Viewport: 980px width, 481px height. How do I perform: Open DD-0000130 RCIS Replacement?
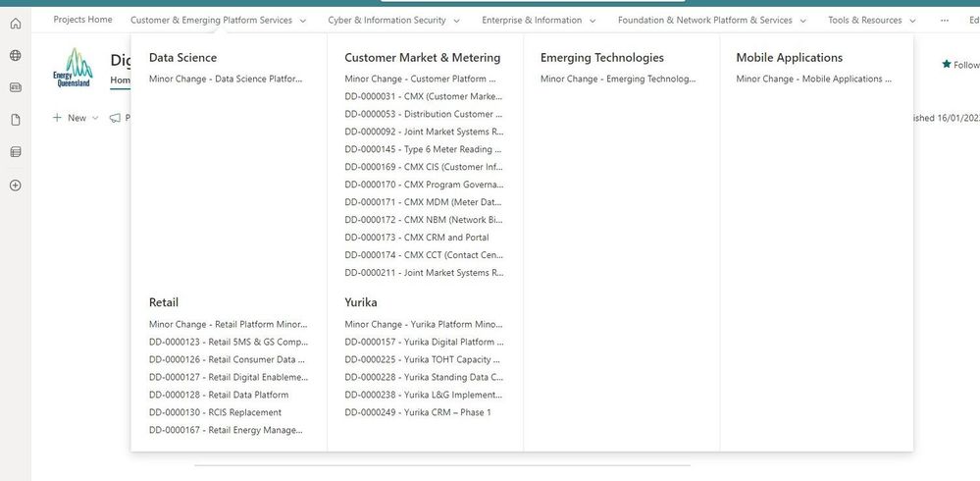(215, 412)
